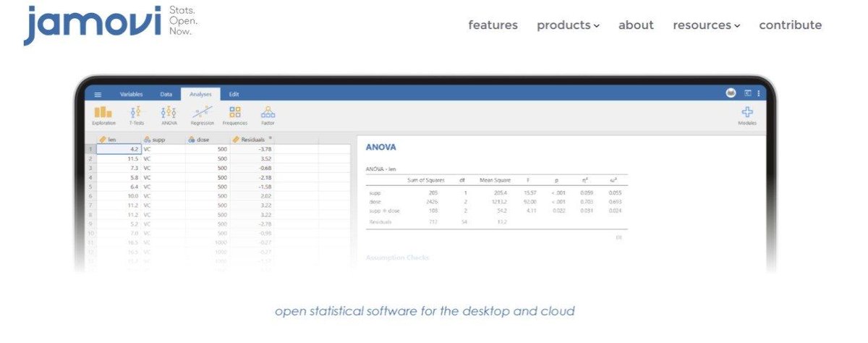The height and width of the screenshot is (343, 868).
Task: Open the about page link
Action: pos(636,25)
